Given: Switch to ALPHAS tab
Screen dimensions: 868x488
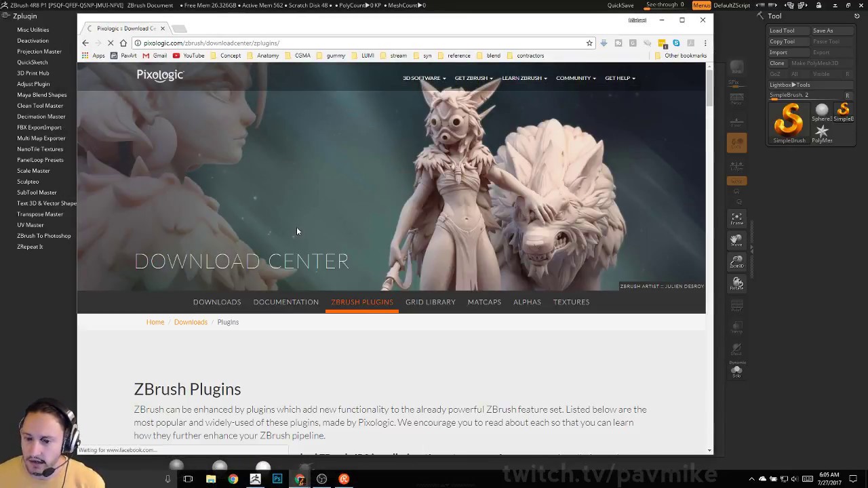Looking at the screenshot, I should pyautogui.click(x=527, y=302).
